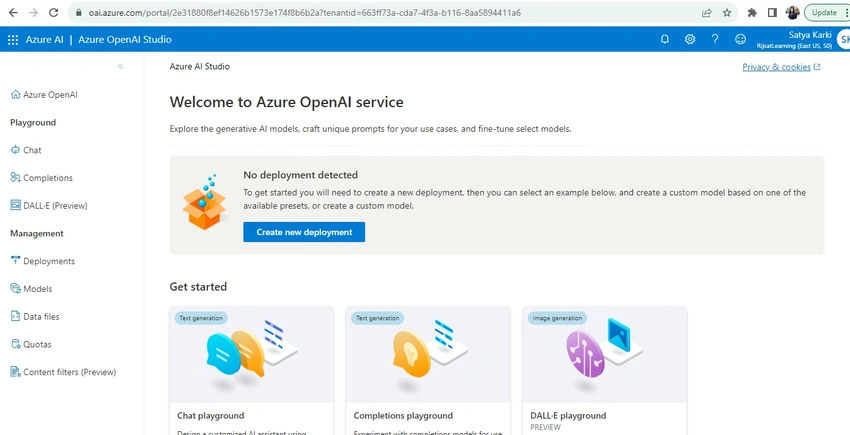The height and width of the screenshot is (435, 850).
Task: Open Data files in sidebar
Action: coord(35,316)
